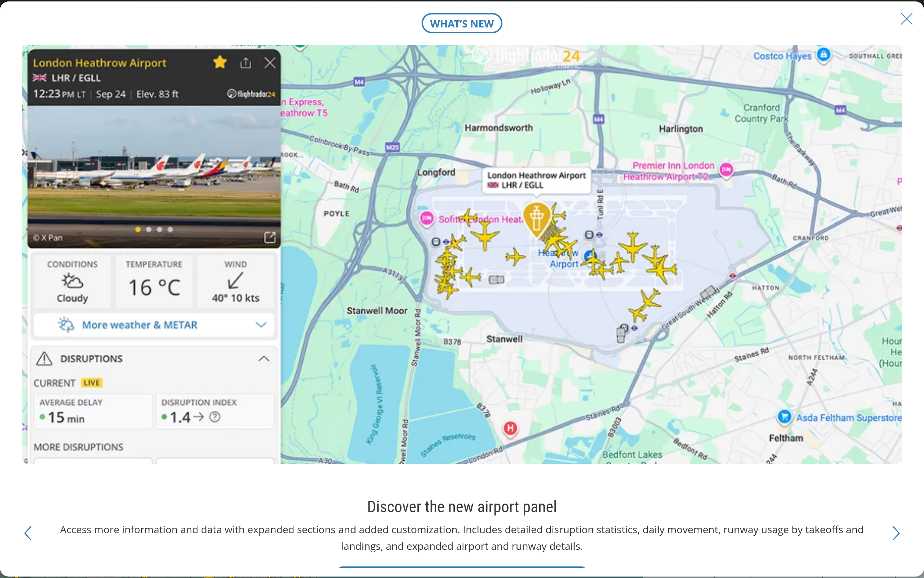924x578 pixels.
Task: Close the London Heathrow Airport panel
Action: click(x=270, y=63)
